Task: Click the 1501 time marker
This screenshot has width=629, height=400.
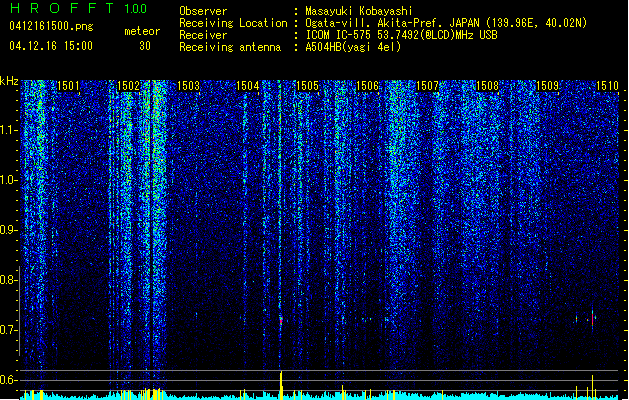Action: pos(68,86)
